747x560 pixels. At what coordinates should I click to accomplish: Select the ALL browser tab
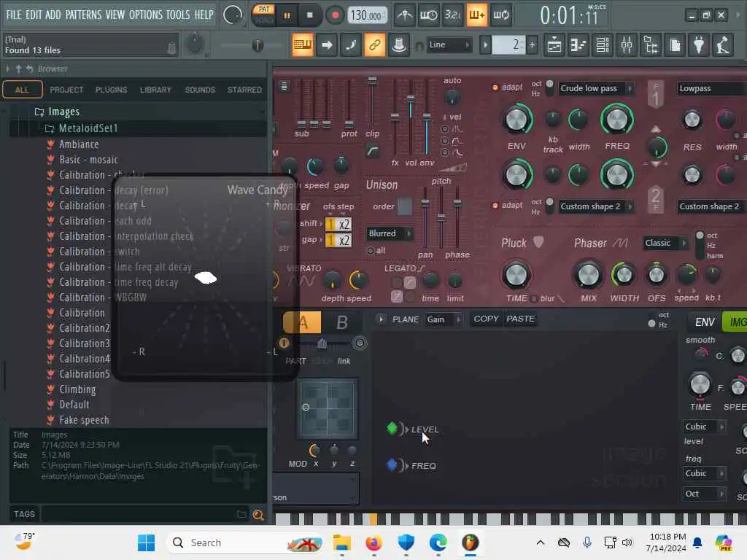pyautogui.click(x=22, y=90)
